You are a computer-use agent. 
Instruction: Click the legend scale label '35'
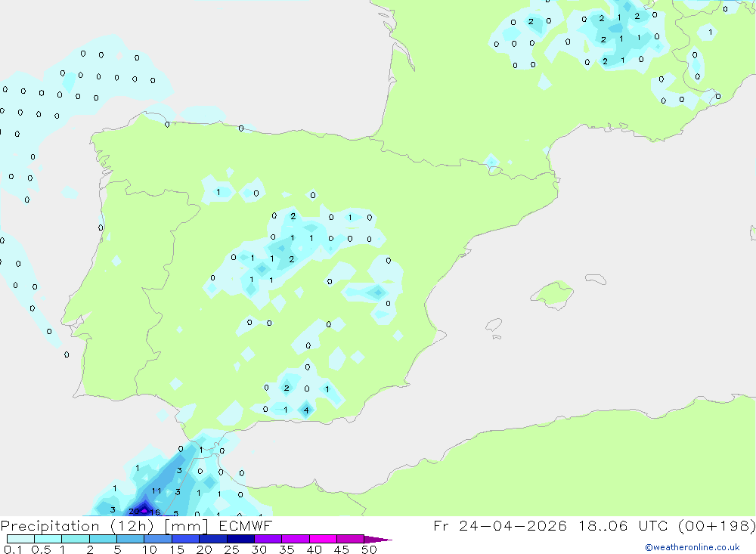click(287, 549)
